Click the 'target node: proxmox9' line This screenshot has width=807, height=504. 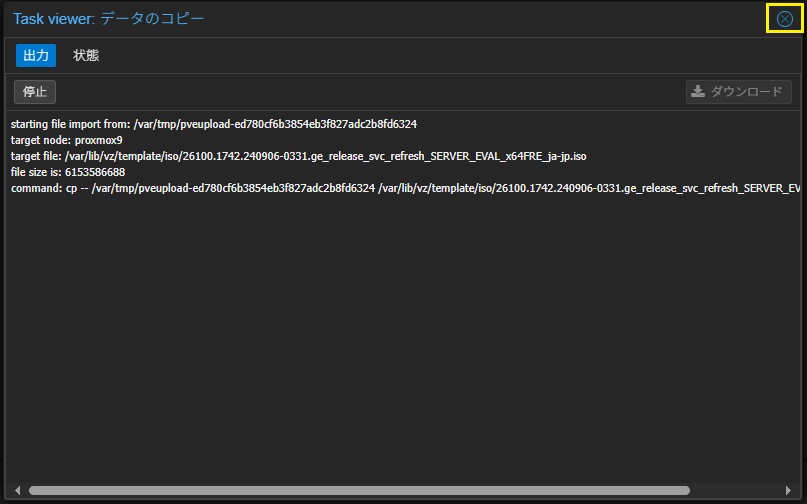(66, 140)
